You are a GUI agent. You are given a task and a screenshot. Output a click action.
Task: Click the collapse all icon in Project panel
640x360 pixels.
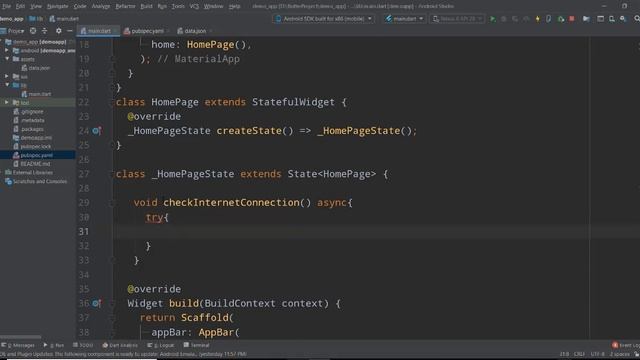click(x=44, y=31)
